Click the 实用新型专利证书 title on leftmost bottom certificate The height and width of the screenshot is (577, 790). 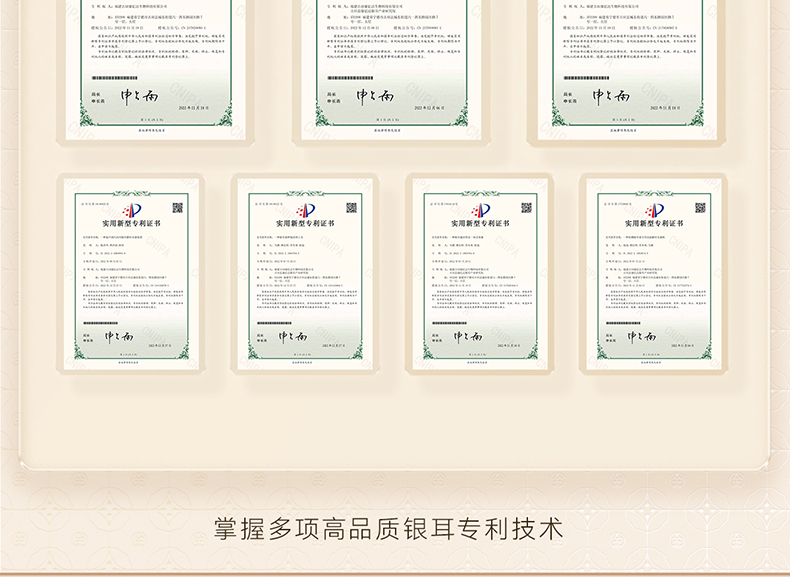click(x=131, y=226)
